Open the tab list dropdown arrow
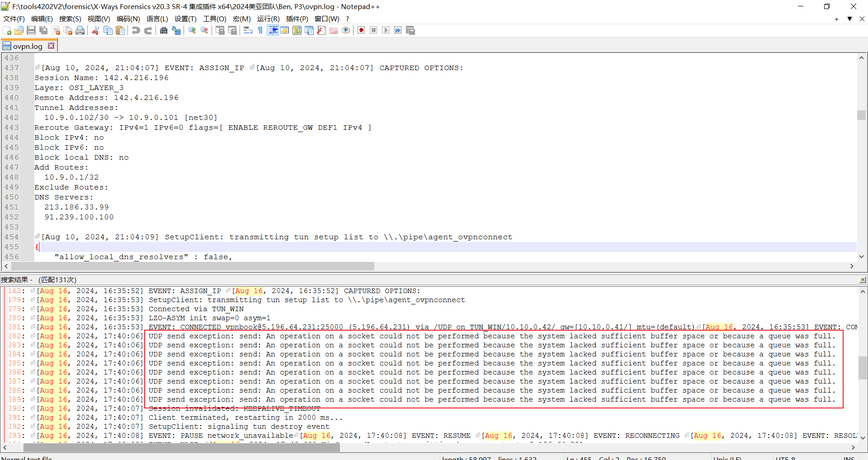 (849, 19)
